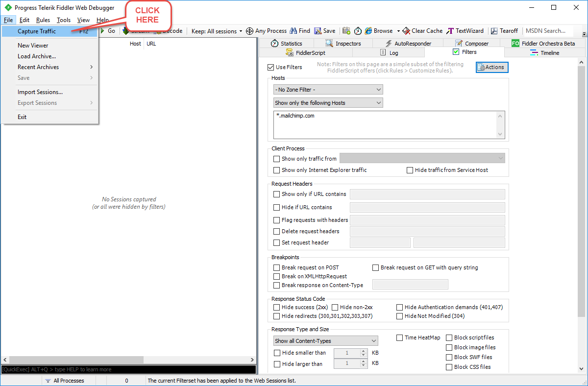Check Hide if URL contains
Viewport: 588px width, 386px height.
coord(277,207)
